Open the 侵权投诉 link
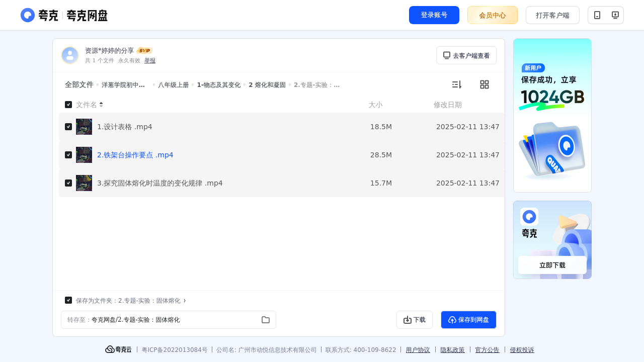 pyautogui.click(x=522, y=350)
